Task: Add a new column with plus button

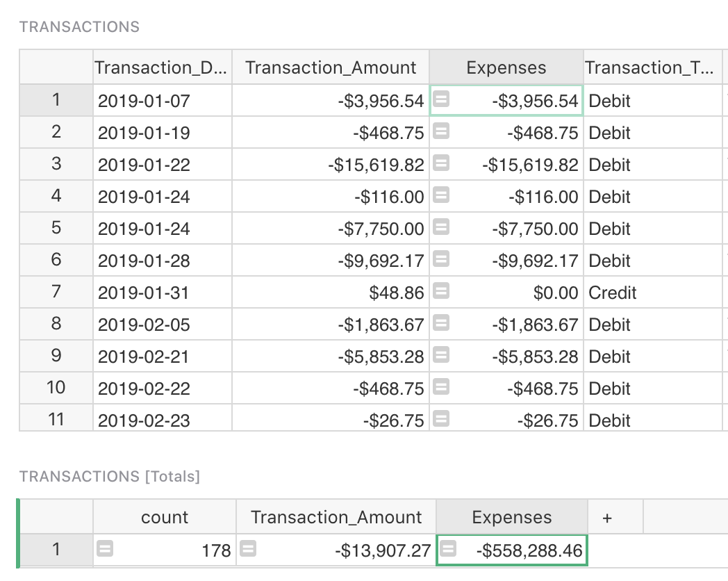Action: click(x=606, y=518)
